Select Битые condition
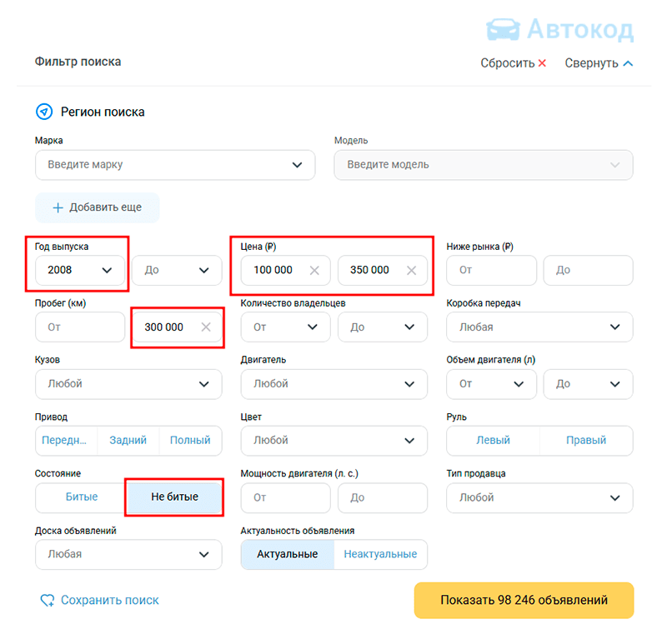667x644 pixels. click(81, 497)
